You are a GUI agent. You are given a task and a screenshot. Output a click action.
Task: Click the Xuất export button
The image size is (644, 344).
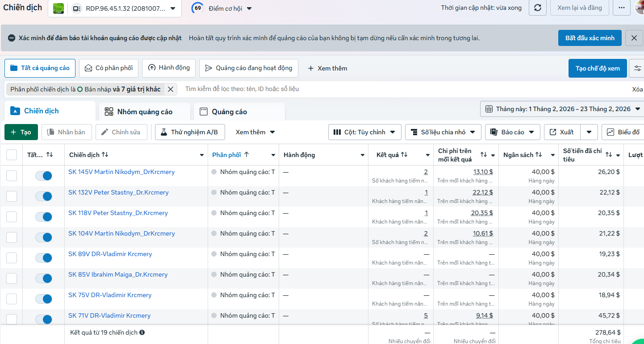(562, 132)
